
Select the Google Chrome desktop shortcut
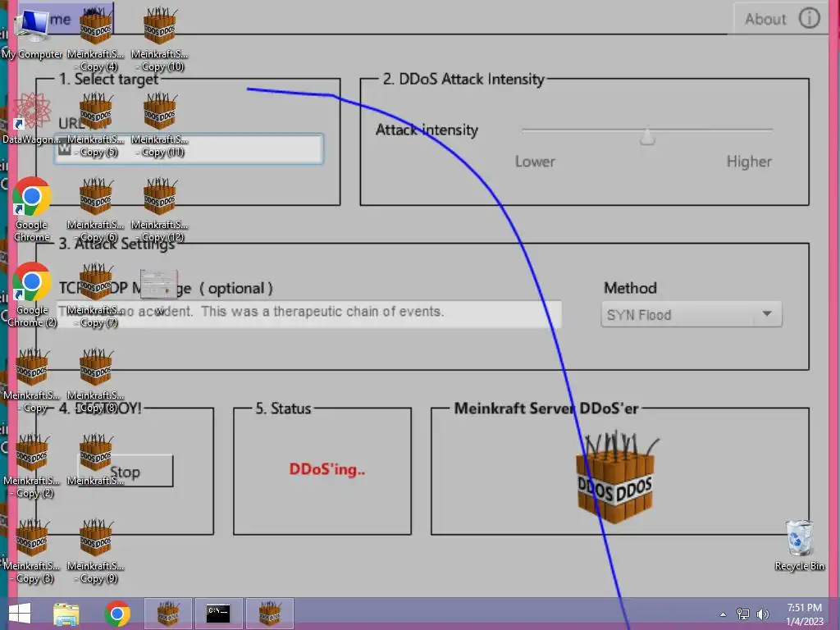[32, 209]
